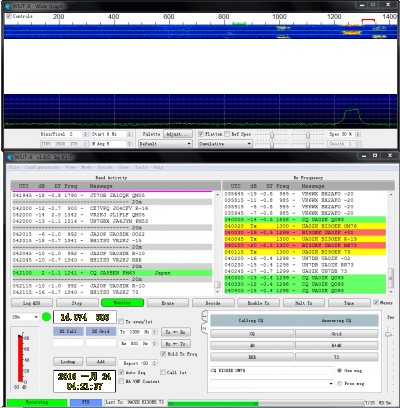Expand the Default palette dropdown
Screen dimensions: 400x408
pos(165,144)
